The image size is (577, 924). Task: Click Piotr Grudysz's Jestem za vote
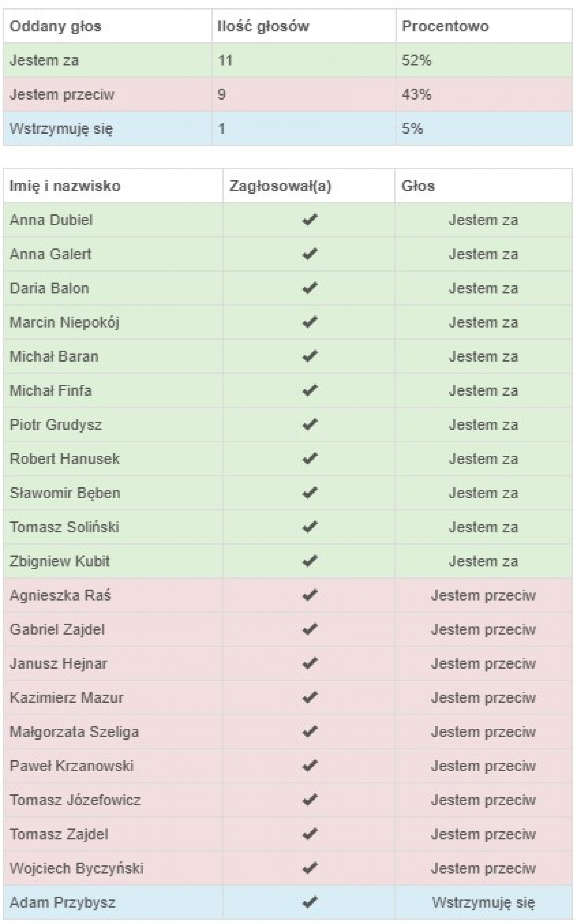coord(483,425)
